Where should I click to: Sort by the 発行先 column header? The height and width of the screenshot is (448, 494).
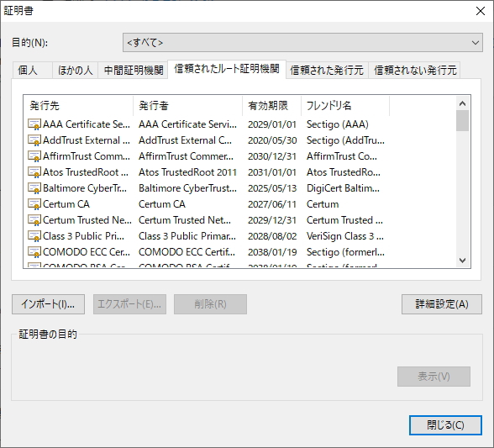pyautogui.click(x=78, y=106)
